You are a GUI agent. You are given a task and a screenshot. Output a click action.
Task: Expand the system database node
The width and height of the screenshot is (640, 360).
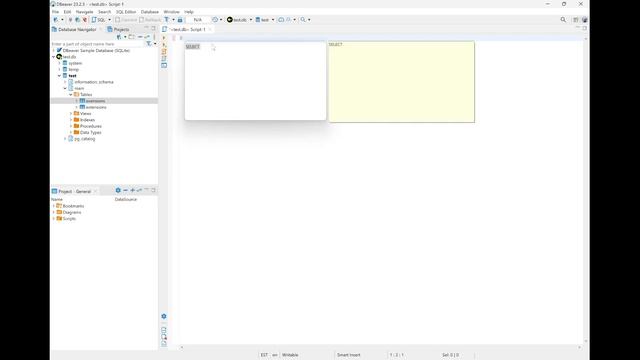pyautogui.click(x=60, y=63)
